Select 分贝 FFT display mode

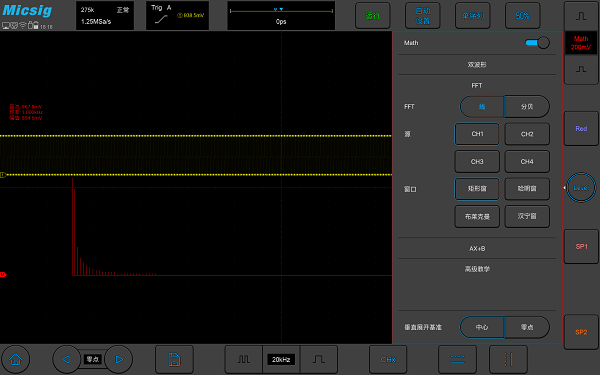coord(527,106)
